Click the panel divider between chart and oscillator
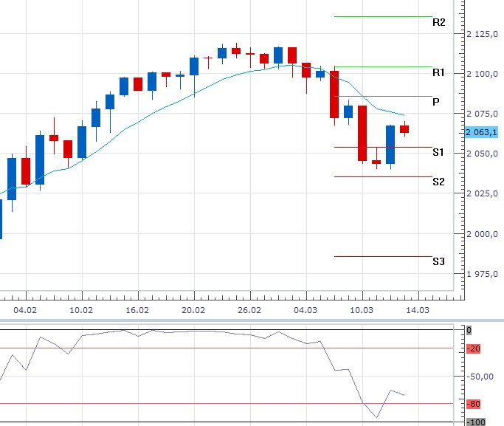504x426 pixels. click(x=252, y=320)
